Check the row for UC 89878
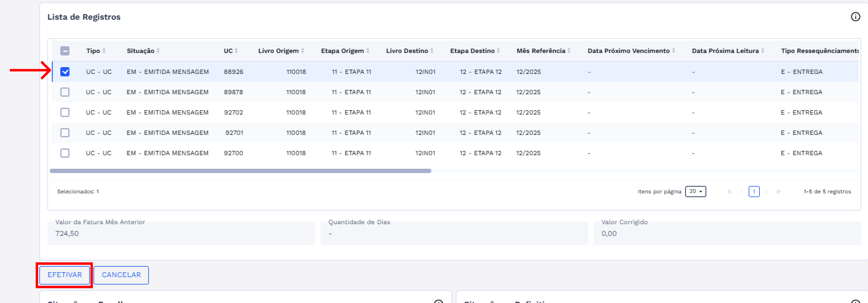The height and width of the screenshot is (303, 868). (65, 92)
